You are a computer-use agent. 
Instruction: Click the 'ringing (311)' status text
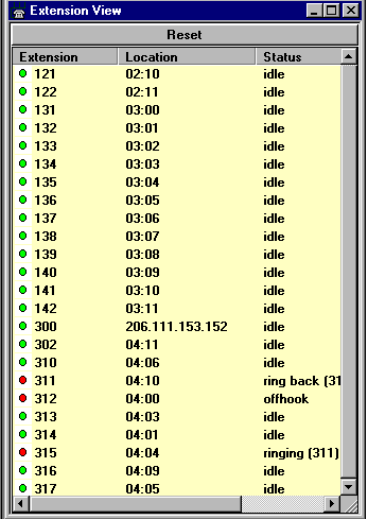(x=301, y=453)
